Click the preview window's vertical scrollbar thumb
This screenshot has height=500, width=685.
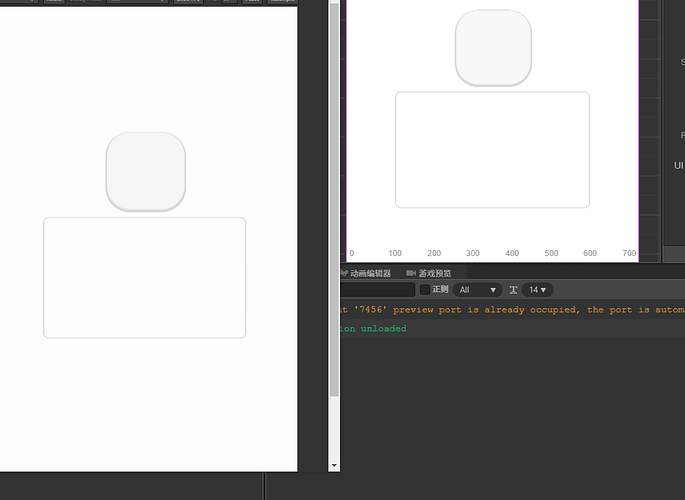coord(334,200)
